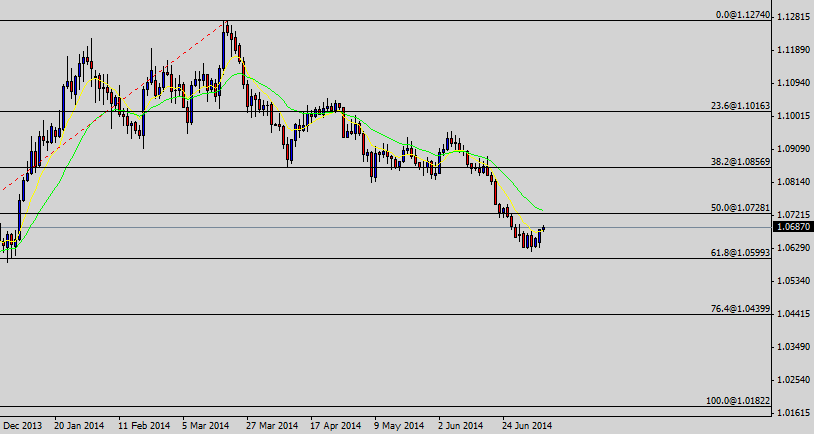
Task: Click the 24 Jun 2014 date label
Action: (x=527, y=425)
